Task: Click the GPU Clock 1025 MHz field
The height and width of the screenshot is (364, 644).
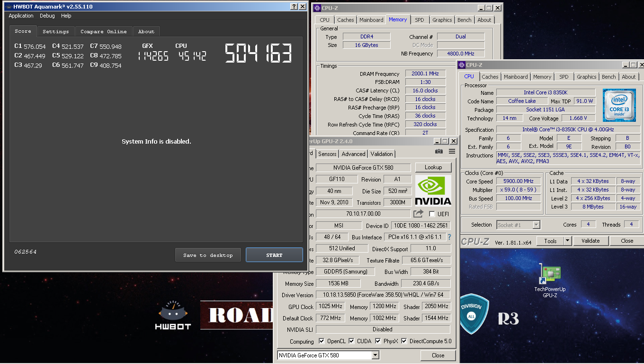Action: [x=331, y=306]
